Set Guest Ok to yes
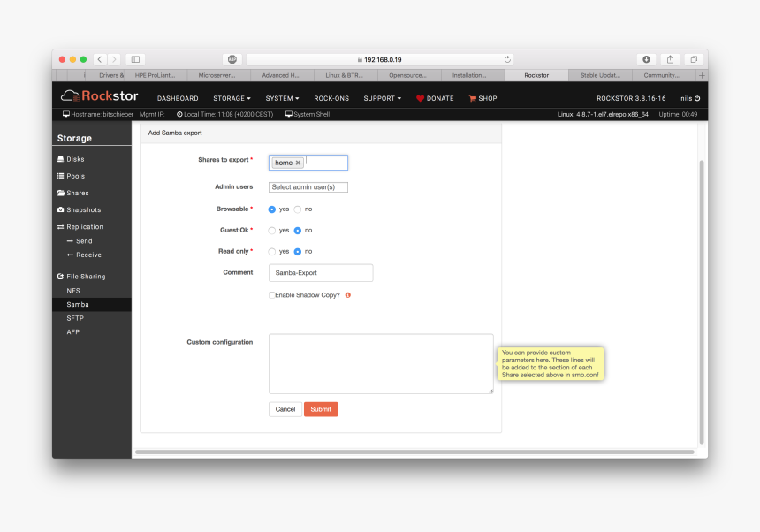This screenshot has height=532, width=760. point(272,231)
